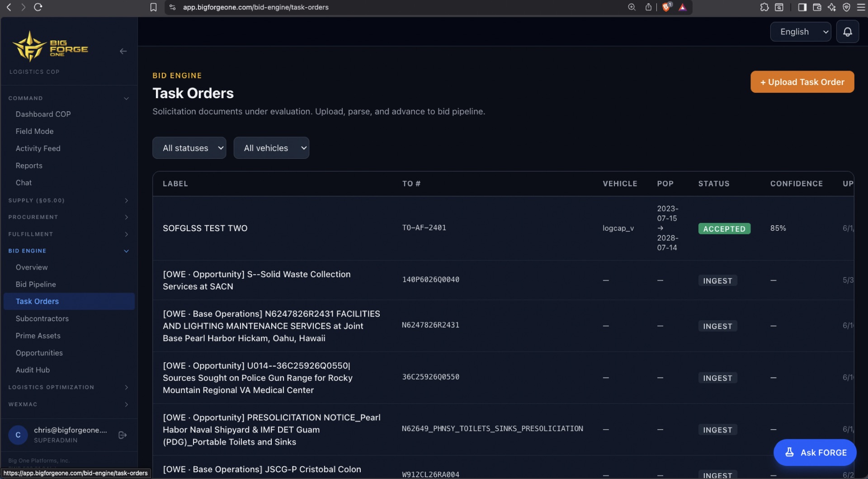Click the user avatar C circle
Screen dimensions: 868x479
tap(18, 435)
